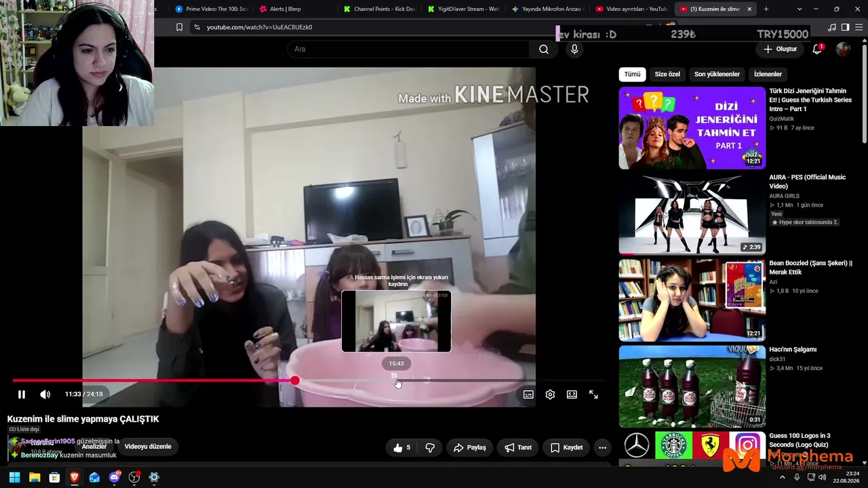Screen dimensions: 868x488
Task: Open a new browser tab
Action: [x=766, y=9]
